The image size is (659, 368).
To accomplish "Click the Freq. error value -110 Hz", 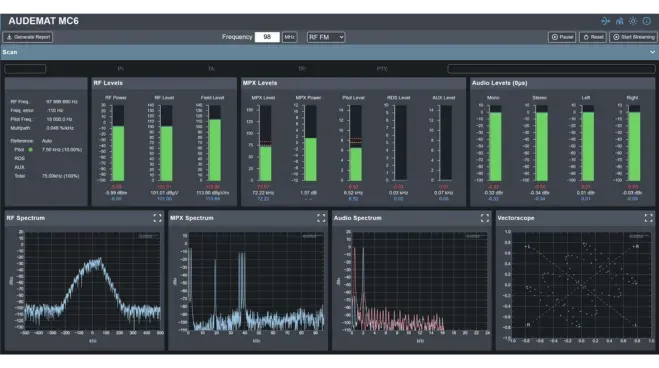I will click(x=55, y=110).
